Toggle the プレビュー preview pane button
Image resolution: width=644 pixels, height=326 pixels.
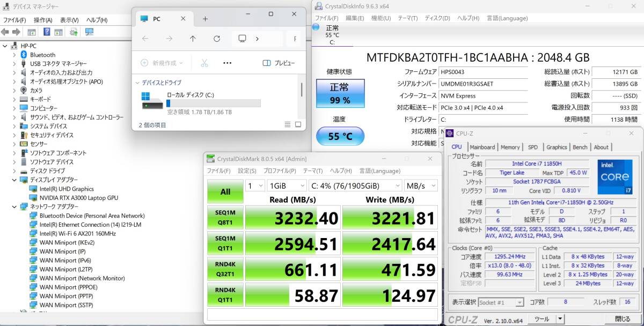click(x=279, y=63)
